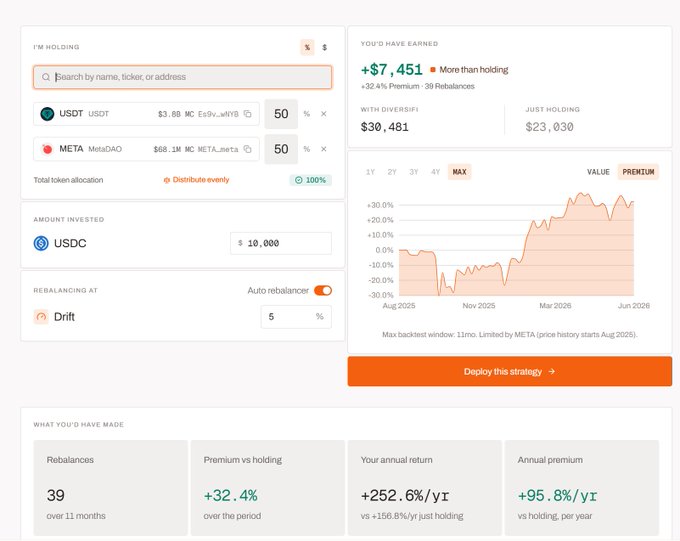Click the Drift gauge icon
The width and height of the screenshot is (680, 541).
pos(41,317)
